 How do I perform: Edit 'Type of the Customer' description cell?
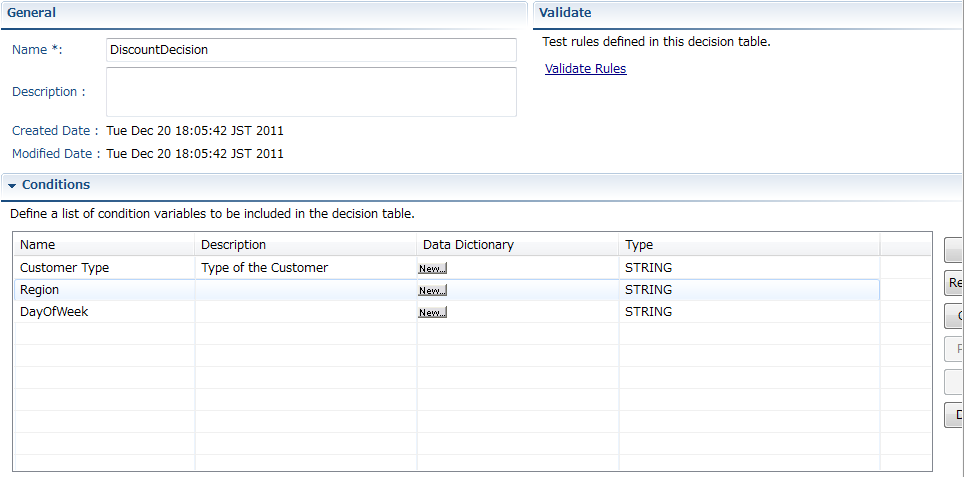click(264, 268)
